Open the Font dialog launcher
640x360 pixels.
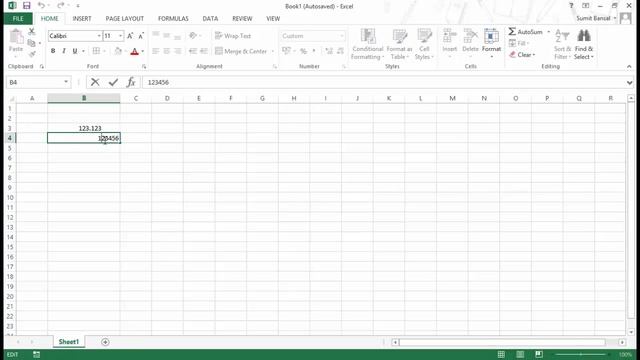(144, 67)
